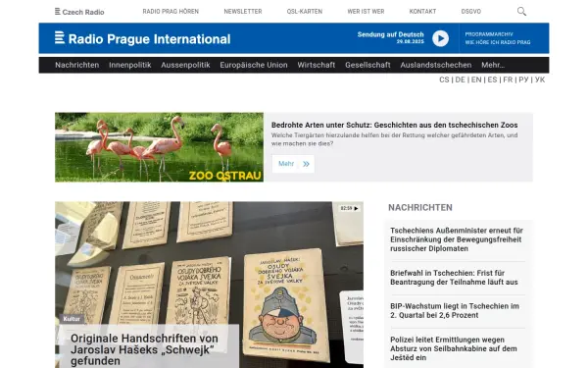Image resolution: width=588 pixels, height=368 pixels.
Task: Open Bedrohte Arten unter Schutz headline
Action: click(x=395, y=125)
